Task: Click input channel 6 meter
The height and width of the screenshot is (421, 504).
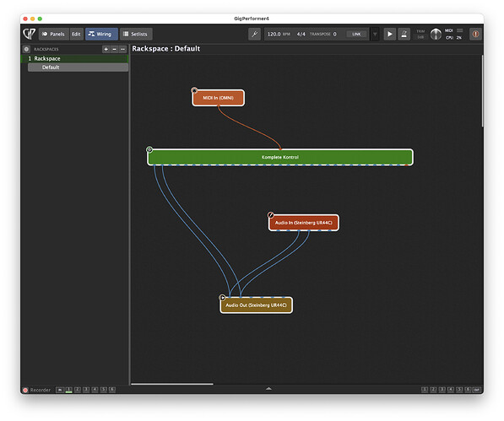Action: tap(112, 390)
